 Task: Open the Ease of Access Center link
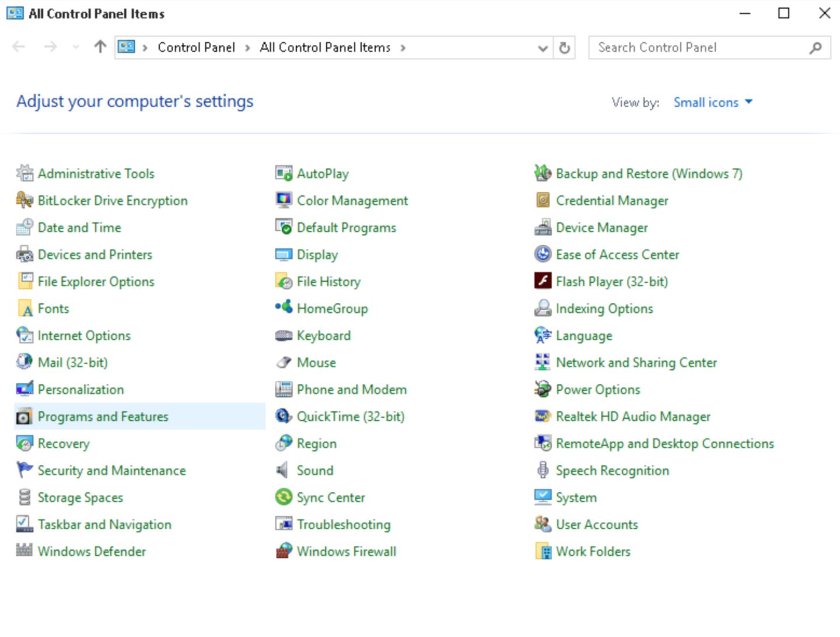point(618,254)
